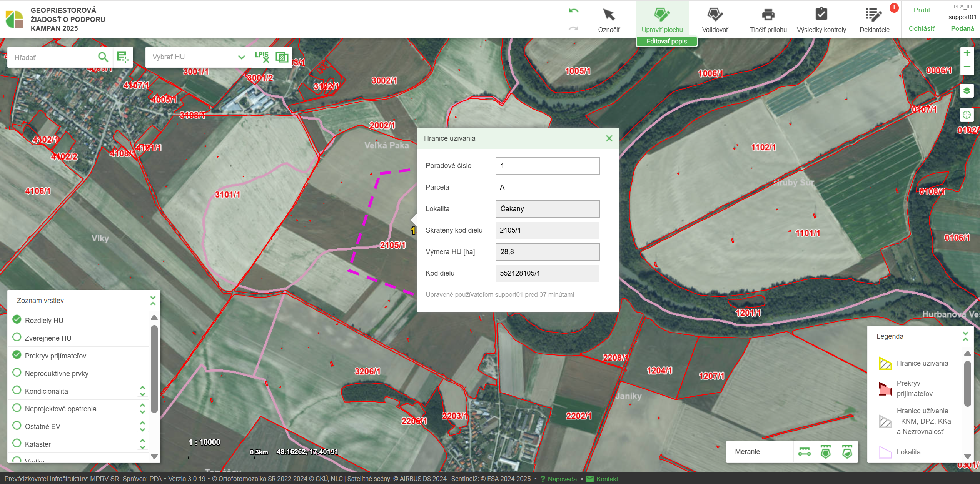Open the map layers stack icon

(x=967, y=91)
